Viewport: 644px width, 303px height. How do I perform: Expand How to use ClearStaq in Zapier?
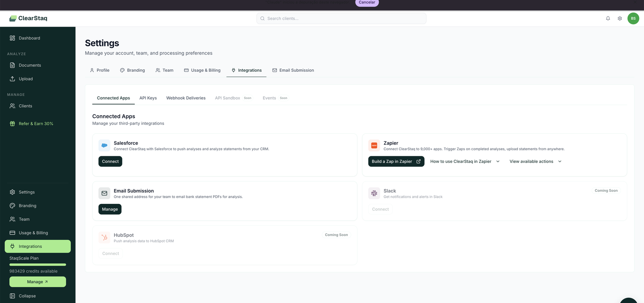[465, 161]
